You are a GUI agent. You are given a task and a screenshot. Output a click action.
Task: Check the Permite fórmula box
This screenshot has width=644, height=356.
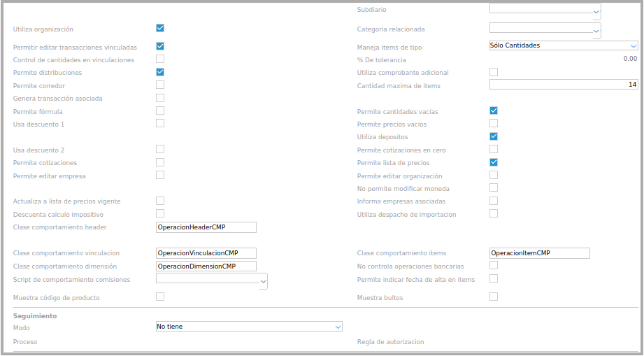tap(160, 111)
